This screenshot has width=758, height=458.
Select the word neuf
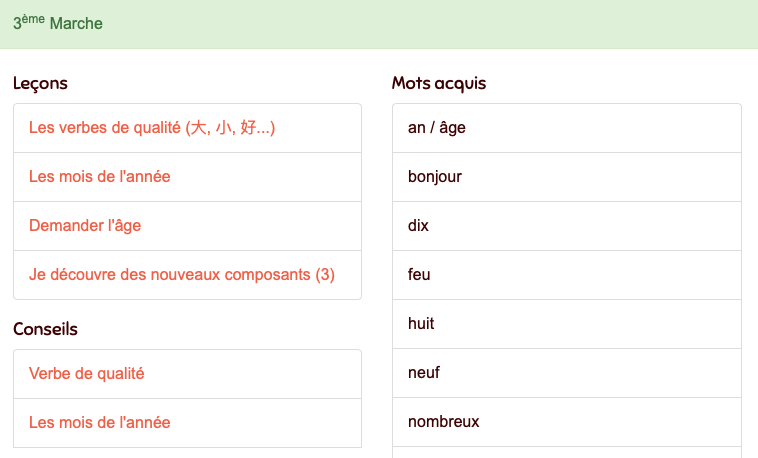[x=424, y=373]
